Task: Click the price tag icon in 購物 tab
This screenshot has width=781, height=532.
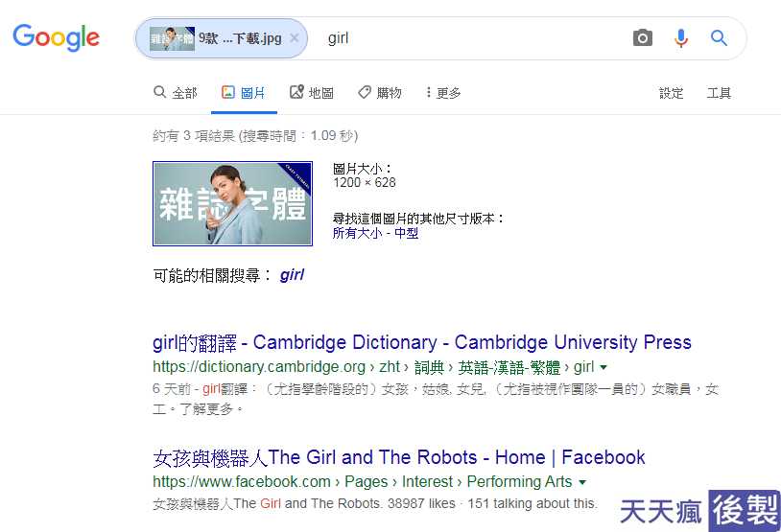Action: [x=365, y=92]
